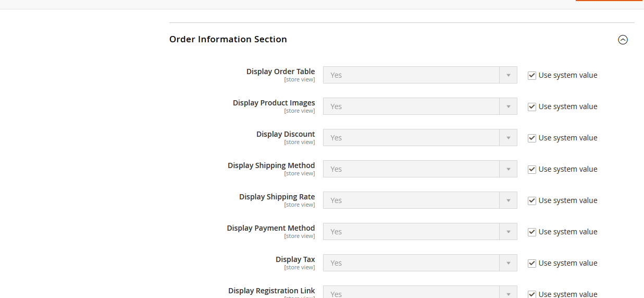
Task: Disable Use system value for Display Discount
Action: [x=532, y=138]
